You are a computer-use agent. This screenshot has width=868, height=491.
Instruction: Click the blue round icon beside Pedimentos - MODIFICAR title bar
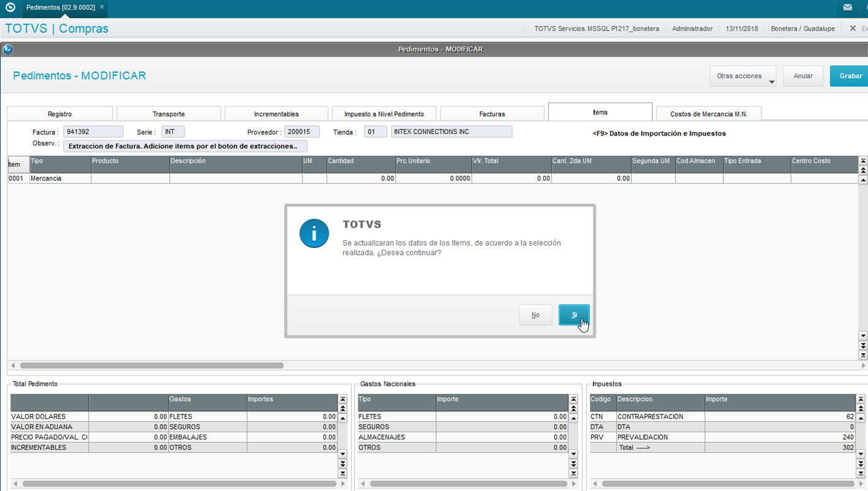point(8,50)
